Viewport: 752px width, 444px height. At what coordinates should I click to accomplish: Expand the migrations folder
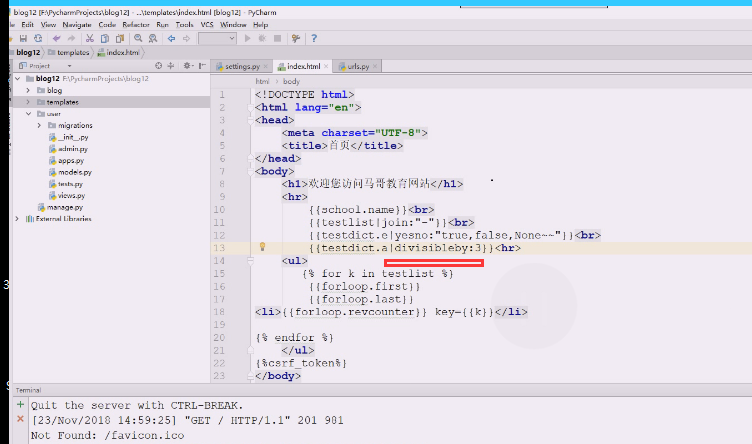click(39, 125)
